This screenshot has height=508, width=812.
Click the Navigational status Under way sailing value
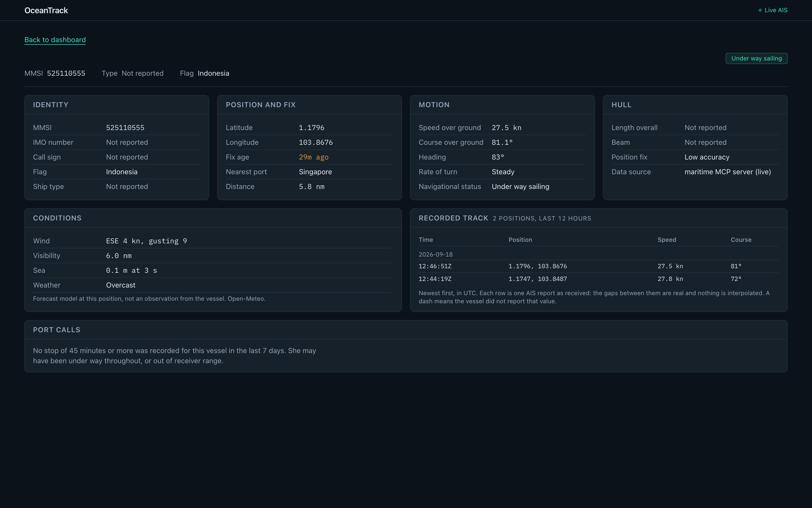[x=520, y=187]
